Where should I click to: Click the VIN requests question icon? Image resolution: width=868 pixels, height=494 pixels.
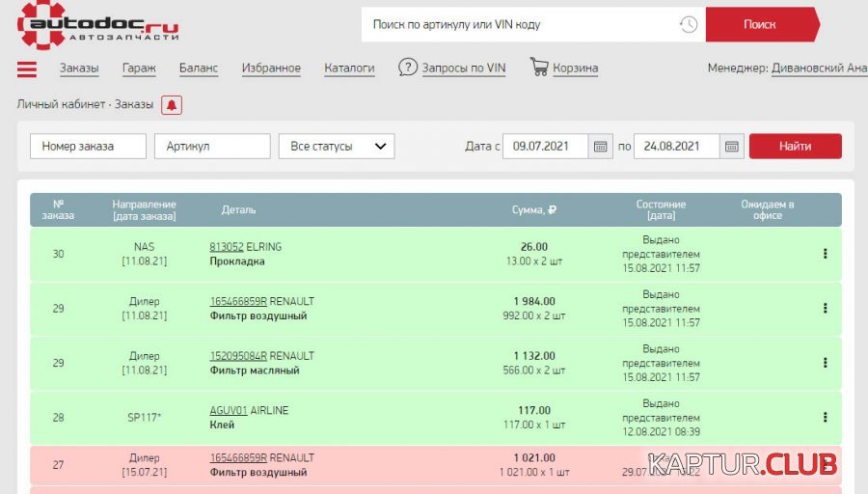[407, 68]
